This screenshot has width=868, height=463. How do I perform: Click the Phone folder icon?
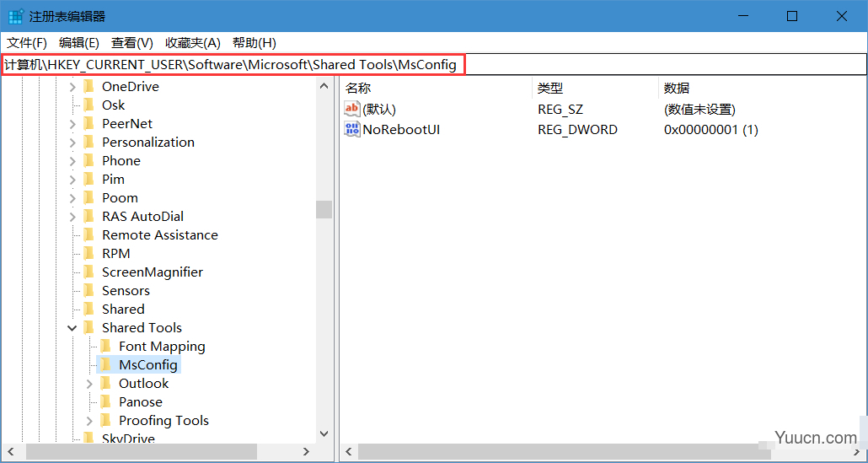pyautogui.click(x=88, y=160)
